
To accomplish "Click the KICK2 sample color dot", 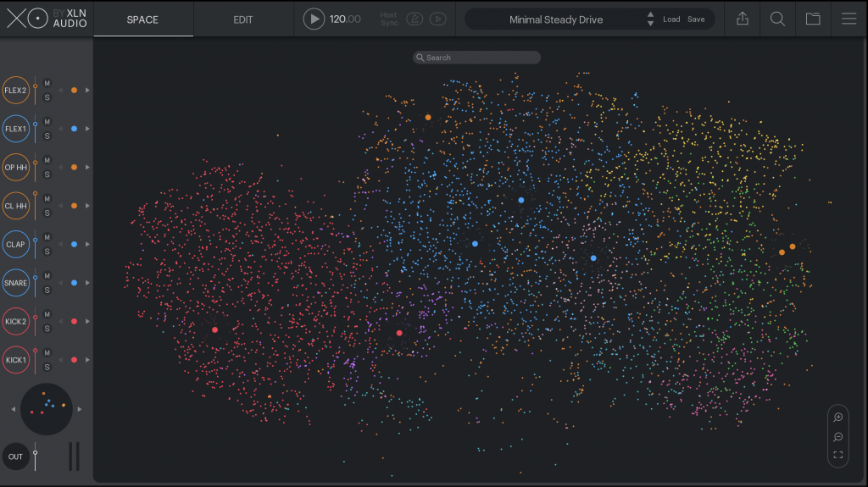I will pyautogui.click(x=75, y=322).
